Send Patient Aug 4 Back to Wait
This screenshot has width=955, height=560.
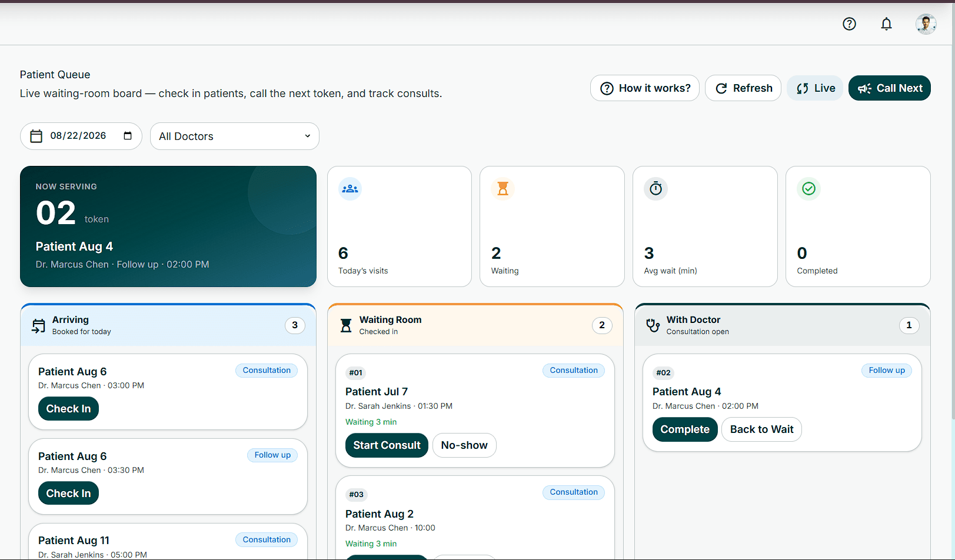761,429
